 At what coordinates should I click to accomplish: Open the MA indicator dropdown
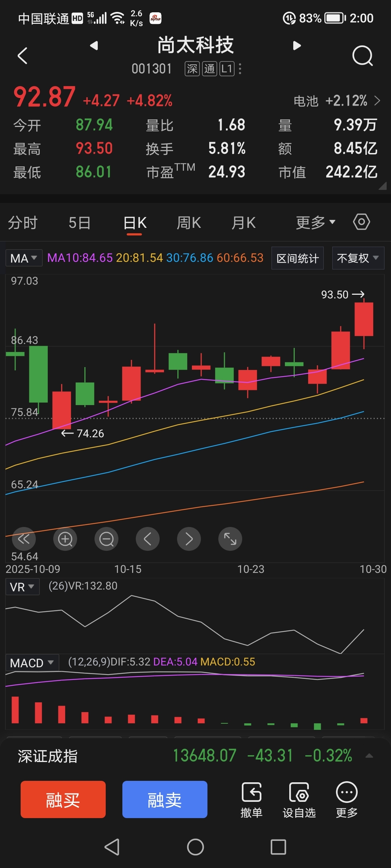(24, 258)
